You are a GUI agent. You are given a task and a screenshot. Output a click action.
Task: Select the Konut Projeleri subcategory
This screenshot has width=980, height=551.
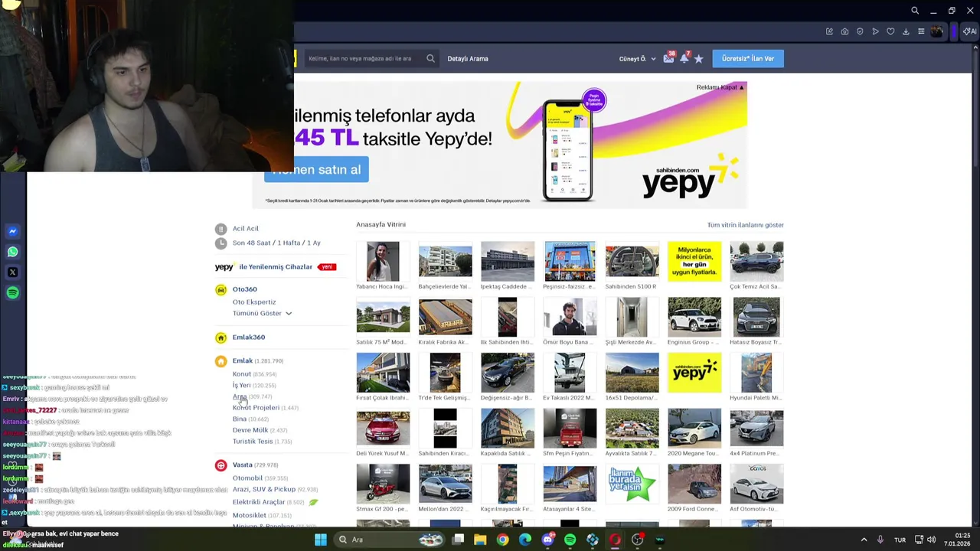pos(256,407)
